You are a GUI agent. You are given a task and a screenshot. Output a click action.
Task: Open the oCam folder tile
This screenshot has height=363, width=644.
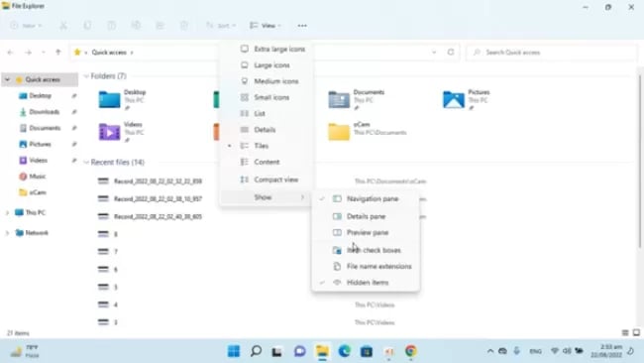click(368, 132)
